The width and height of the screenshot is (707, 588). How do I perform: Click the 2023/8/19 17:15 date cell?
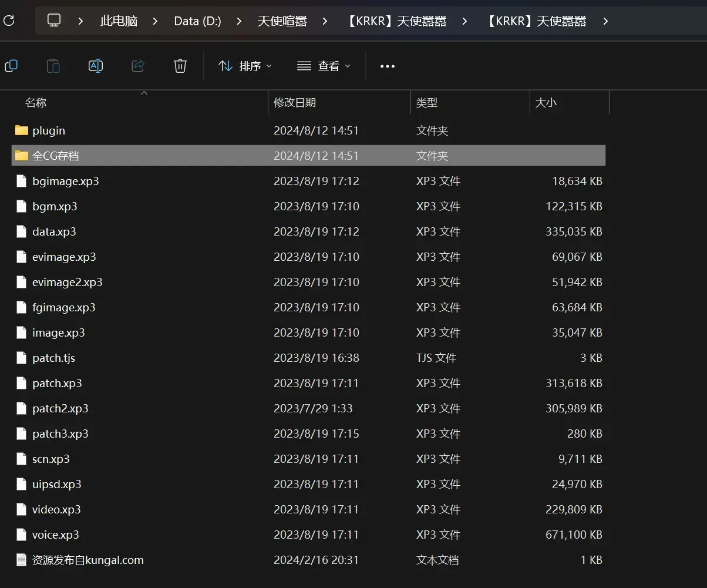pos(316,434)
